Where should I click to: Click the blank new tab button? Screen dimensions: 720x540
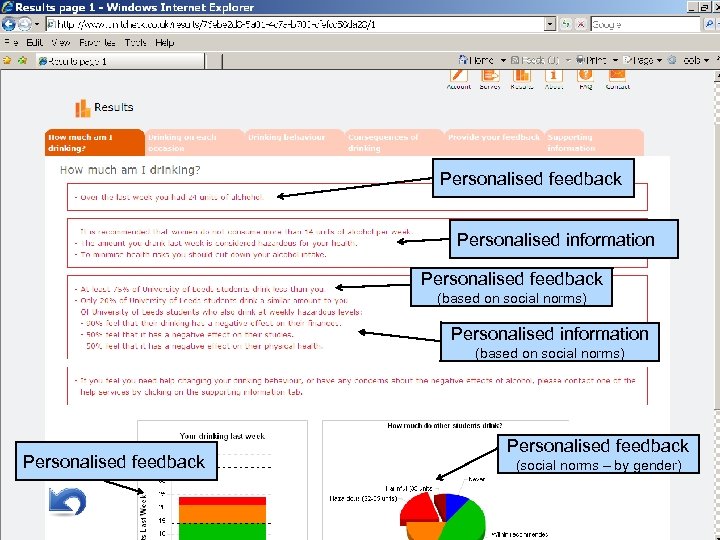[x=214, y=61]
